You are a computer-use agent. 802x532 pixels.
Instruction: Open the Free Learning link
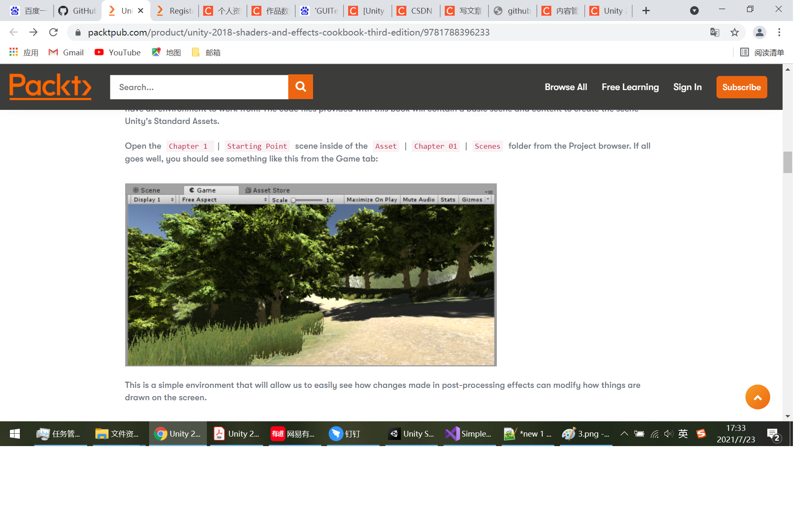coord(630,87)
